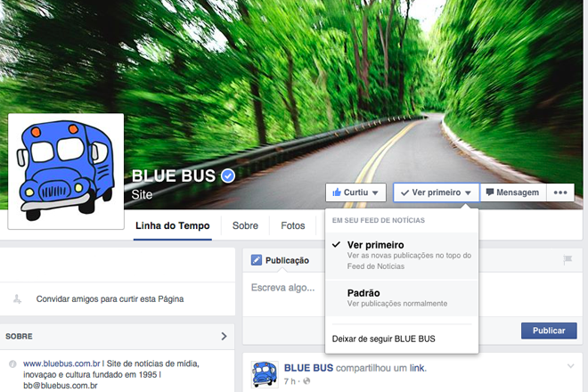
Task: Open the www.bluebus.com.br link
Action: [x=61, y=363]
